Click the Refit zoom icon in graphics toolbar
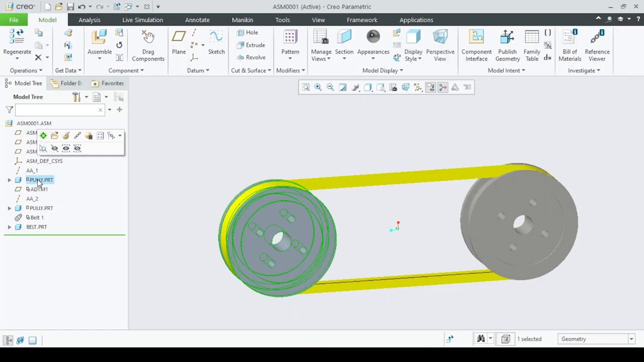644x362 pixels. pos(305,87)
